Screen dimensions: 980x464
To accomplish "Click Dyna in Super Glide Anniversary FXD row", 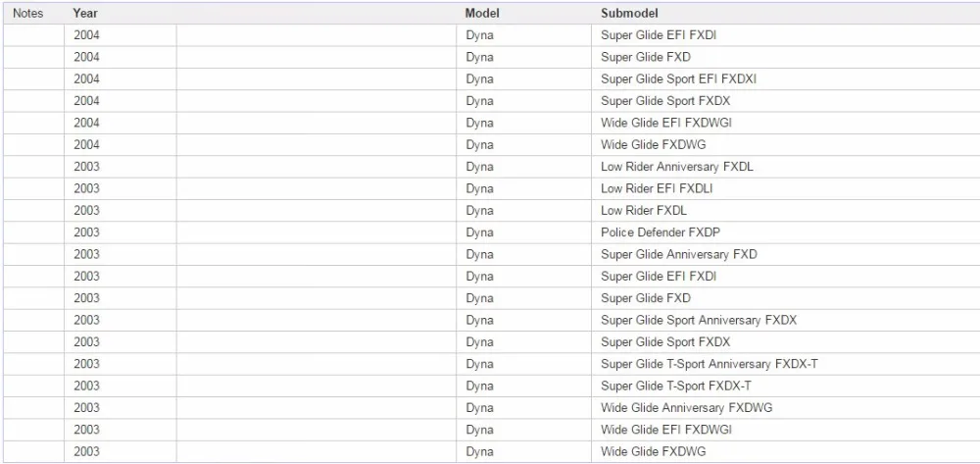I will (x=479, y=254).
